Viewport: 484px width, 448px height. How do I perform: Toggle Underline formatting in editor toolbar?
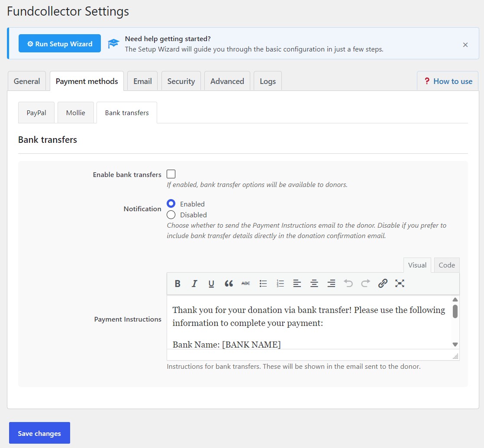pyautogui.click(x=211, y=284)
